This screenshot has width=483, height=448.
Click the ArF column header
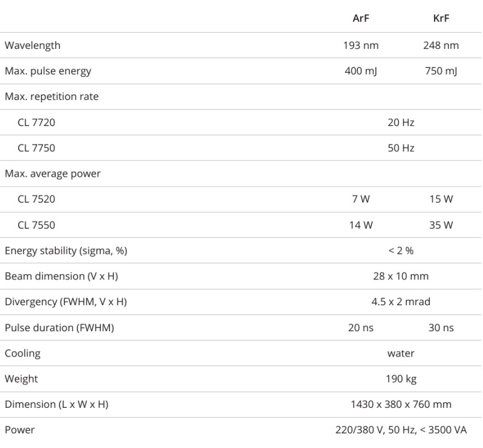coord(361,19)
